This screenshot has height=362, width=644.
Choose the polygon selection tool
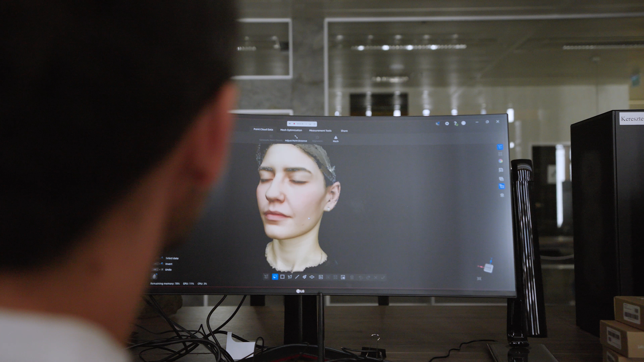pyautogui.click(x=290, y=277)
